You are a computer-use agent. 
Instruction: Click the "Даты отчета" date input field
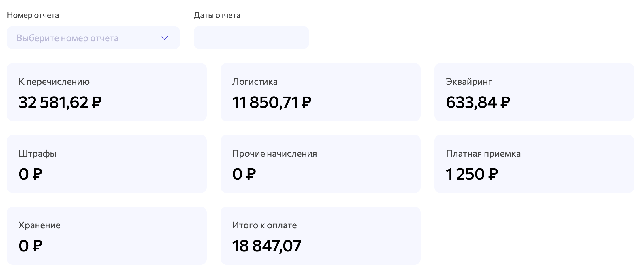(x=251, y=37)
